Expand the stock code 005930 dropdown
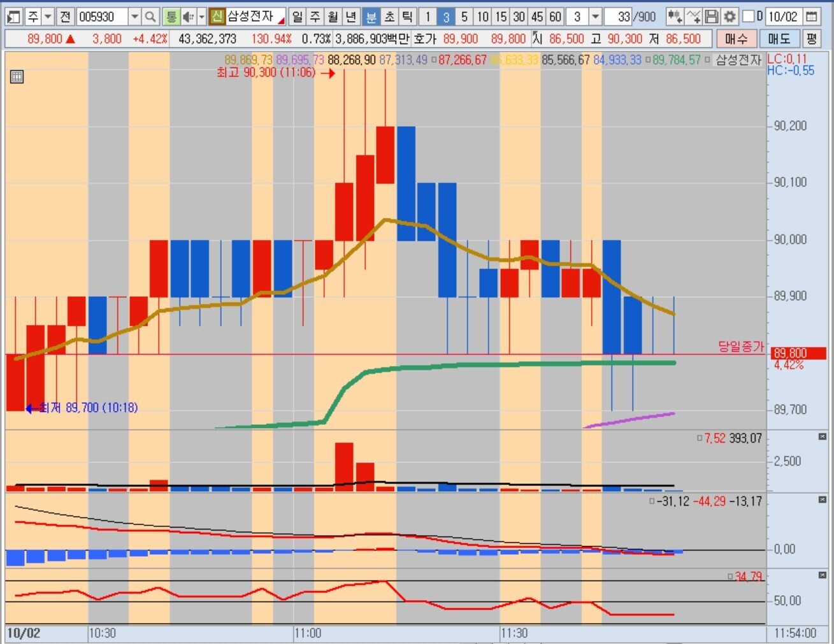 click(x=134, y=17)
